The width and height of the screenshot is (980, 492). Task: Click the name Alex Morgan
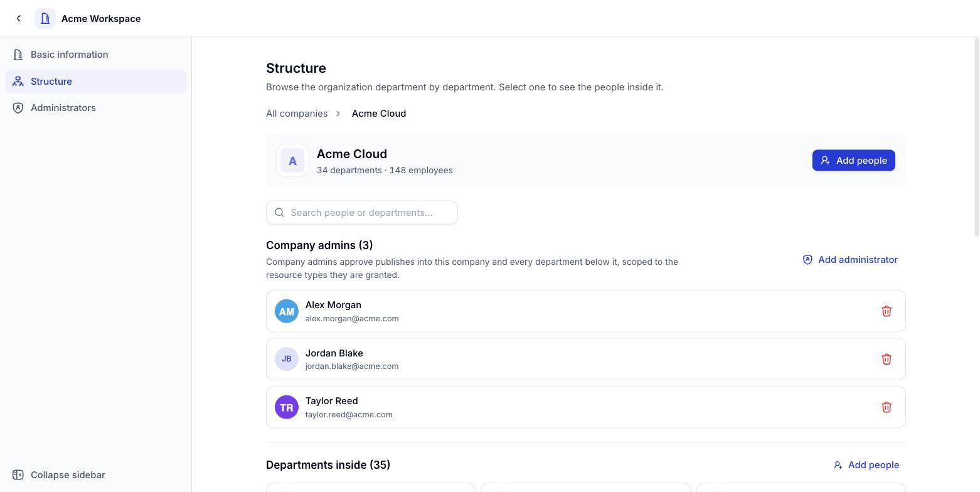[333, 305]
